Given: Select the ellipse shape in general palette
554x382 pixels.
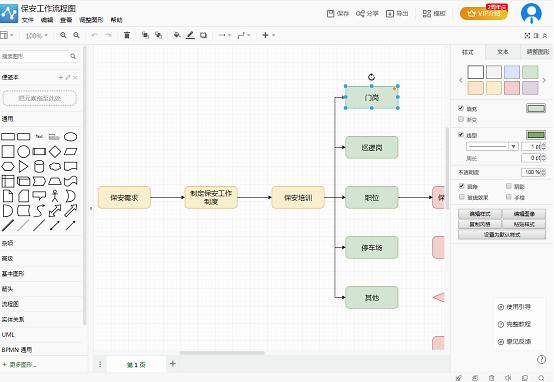Looking at the screenshot, I should (x=70, y=137).
